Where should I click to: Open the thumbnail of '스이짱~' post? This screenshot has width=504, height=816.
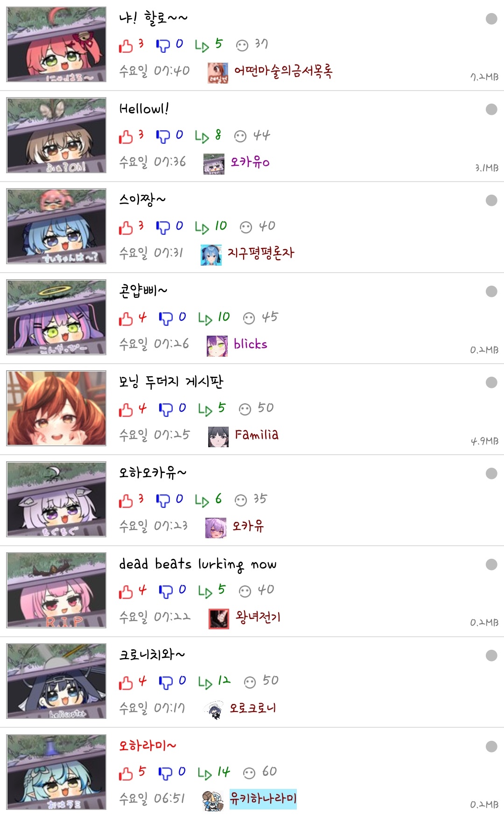pos(56,226)
